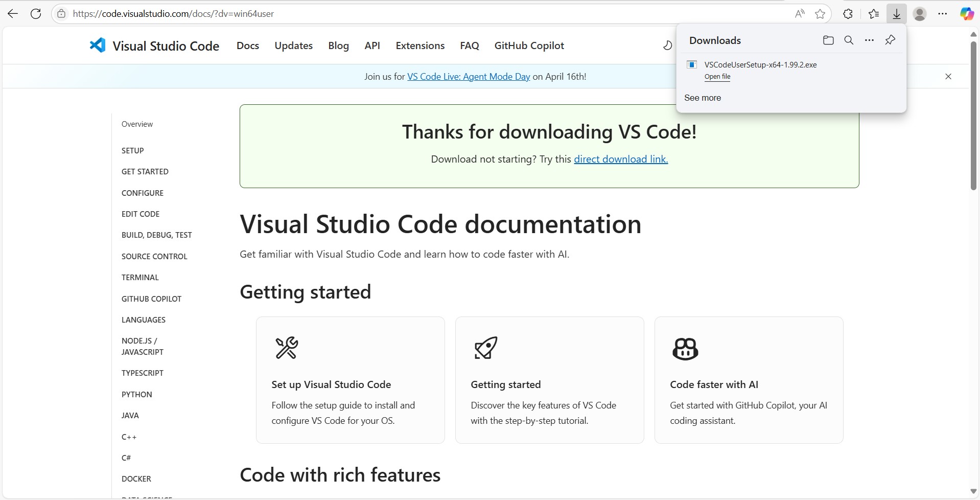The width and height of the screenshot is (980, 500).
Task: Open the Getting started rocket card
Action: point(550,380)
